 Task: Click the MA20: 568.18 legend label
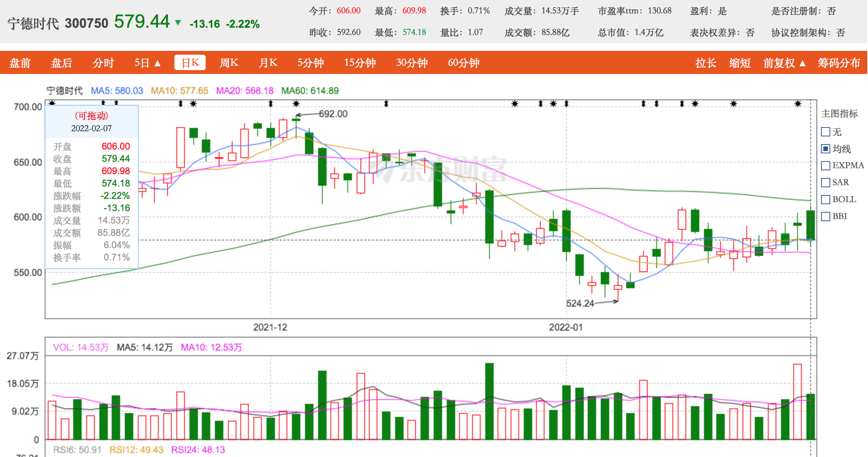[245, 91]
